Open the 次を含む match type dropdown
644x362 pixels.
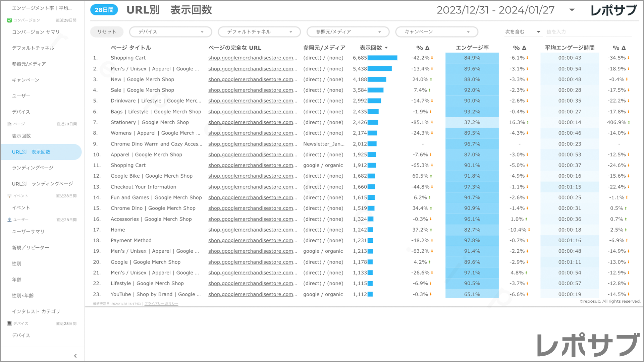(523, 32)
